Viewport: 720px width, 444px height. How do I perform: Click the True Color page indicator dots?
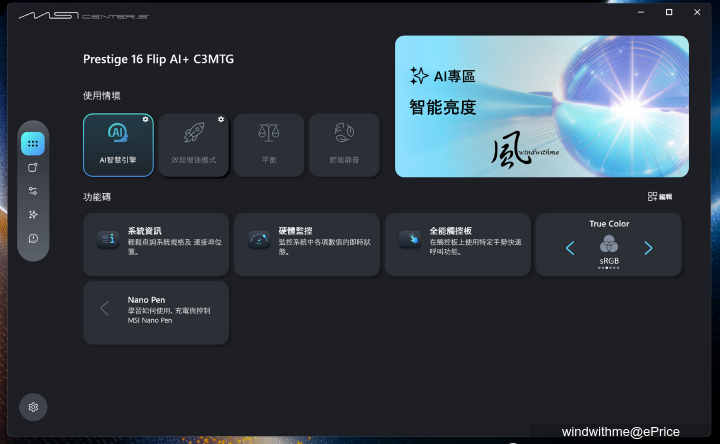click(x=608, y=268)
